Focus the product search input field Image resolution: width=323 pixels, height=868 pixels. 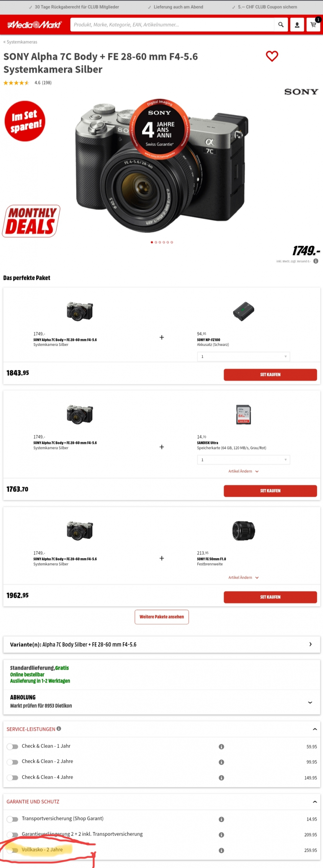point(172,25)
